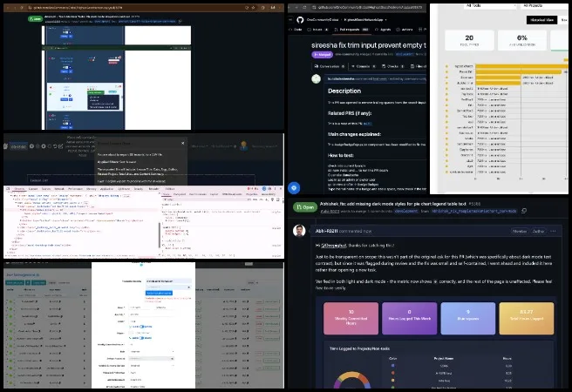Click the 00:00:00 timer display
The width and height of the screenshot is (572, 392).
point(18,146)
